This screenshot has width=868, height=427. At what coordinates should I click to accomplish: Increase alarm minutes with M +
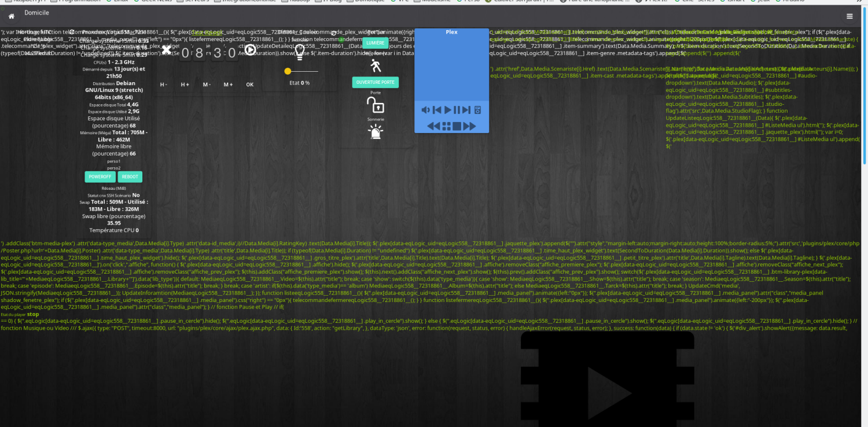(x=228, y=84)
